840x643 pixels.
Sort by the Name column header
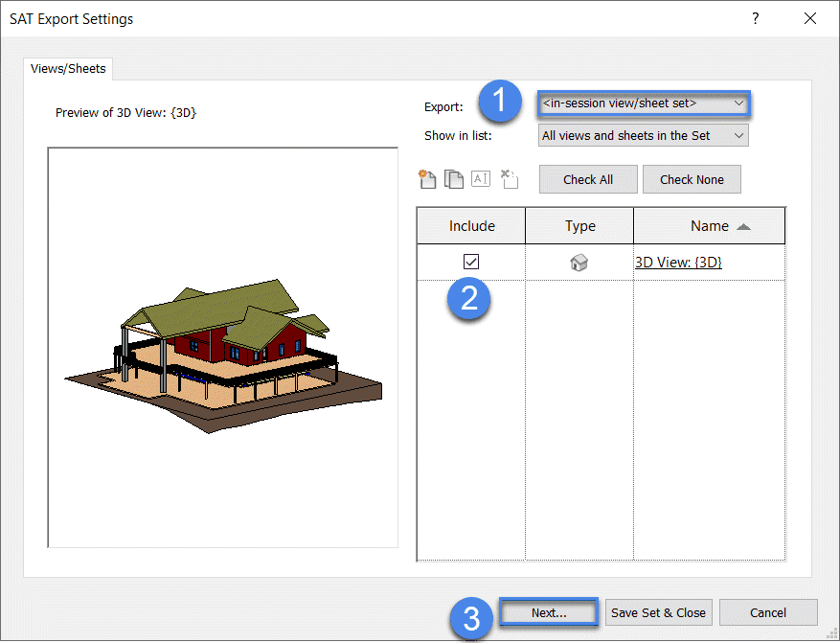click(709, 226)
